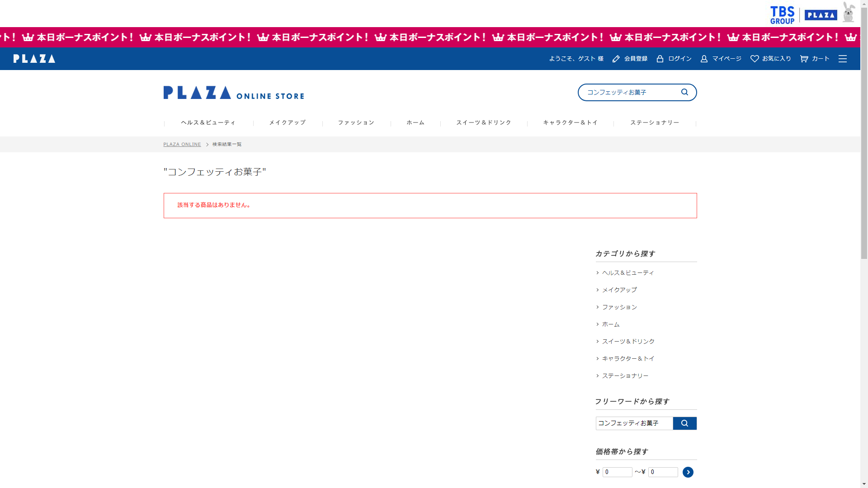Open the shopping cart icon
The image size is (868, 488).
(x=804, y=59)
